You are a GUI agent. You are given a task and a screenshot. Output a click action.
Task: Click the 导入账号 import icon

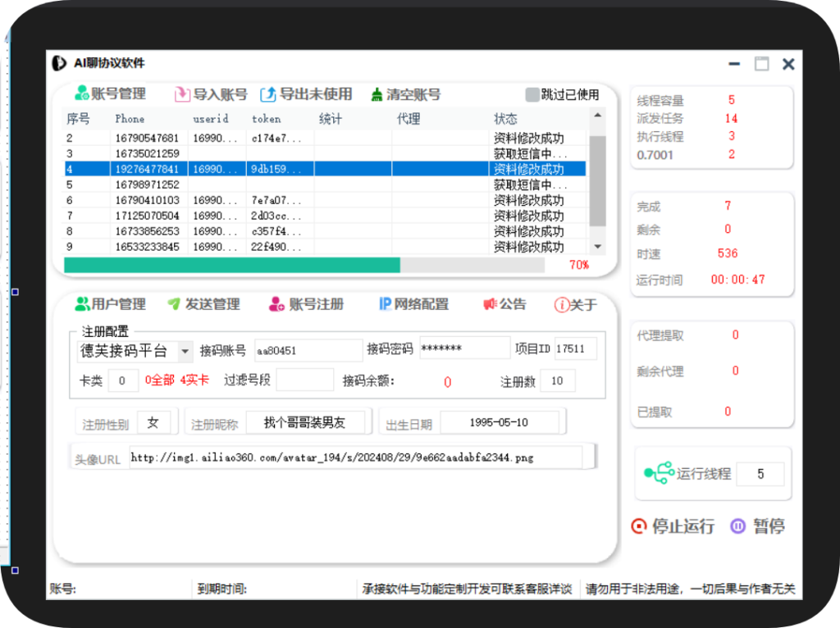pos(182,93)
